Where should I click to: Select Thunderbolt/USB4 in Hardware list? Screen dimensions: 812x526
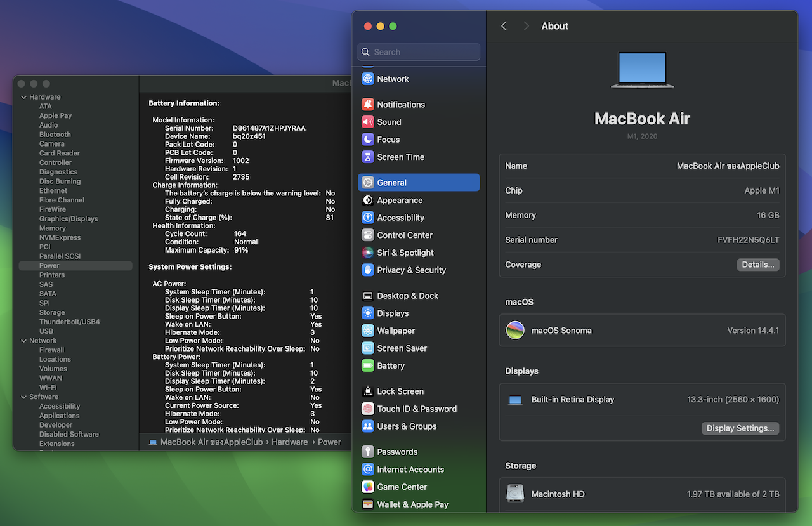point(70,322)
